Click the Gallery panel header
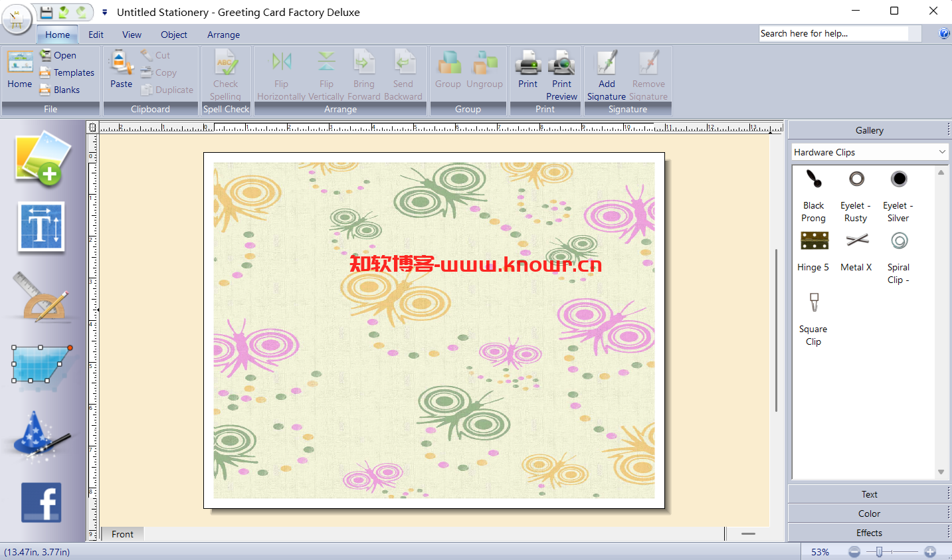 (x=870, y=130)
